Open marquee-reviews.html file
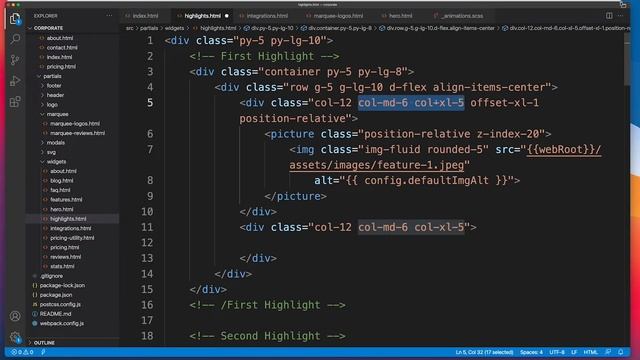 pos(77,133)
